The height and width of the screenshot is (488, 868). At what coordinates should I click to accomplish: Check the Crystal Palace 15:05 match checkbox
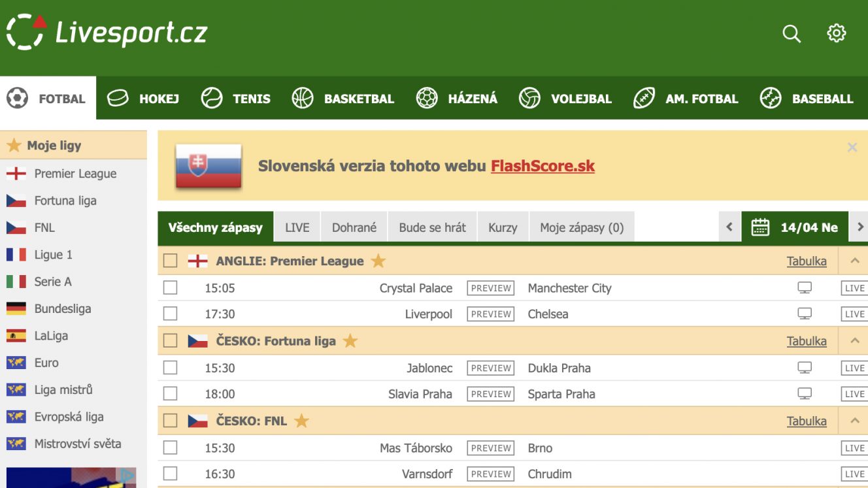click(x=171, y=288)
